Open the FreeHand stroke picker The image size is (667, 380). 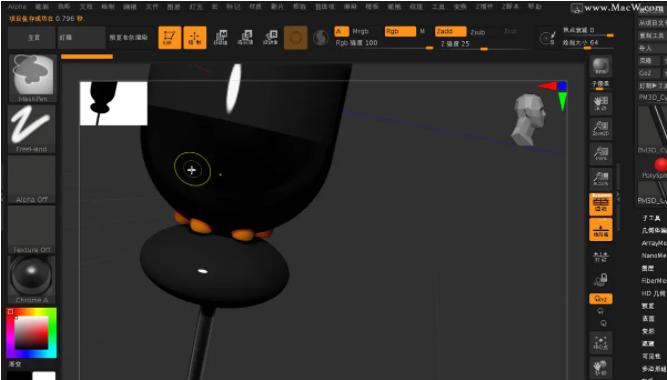pos(31,129)
